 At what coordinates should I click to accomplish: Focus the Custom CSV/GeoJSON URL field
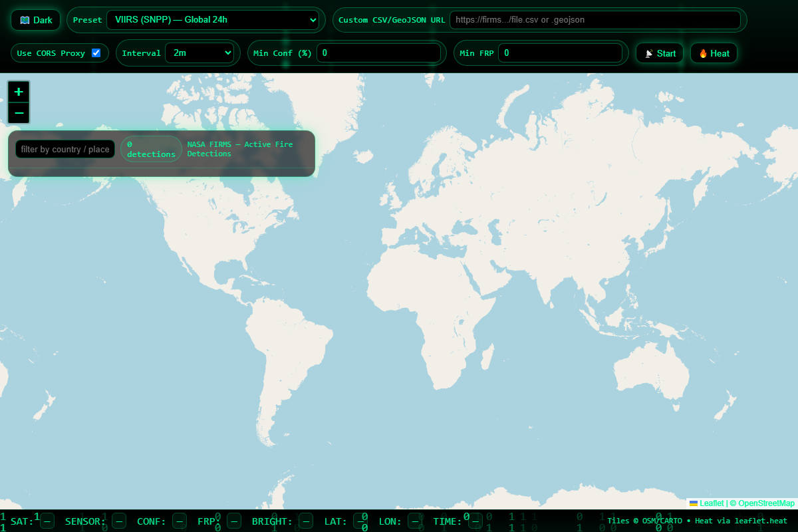point(595,20)
